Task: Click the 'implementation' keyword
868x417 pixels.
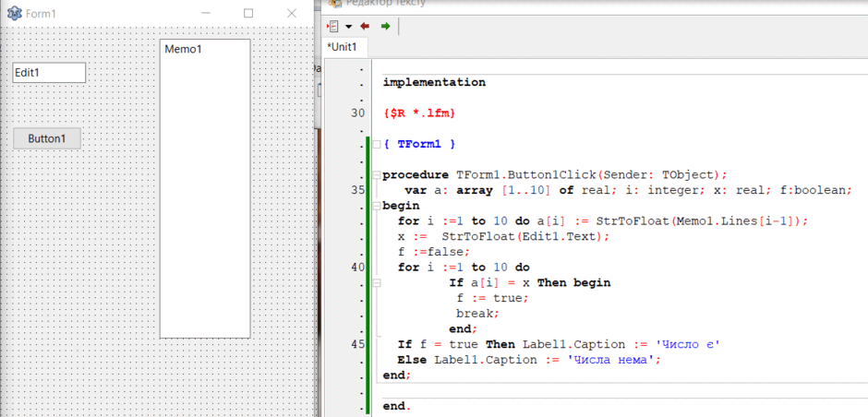Action: click(434, 82)
